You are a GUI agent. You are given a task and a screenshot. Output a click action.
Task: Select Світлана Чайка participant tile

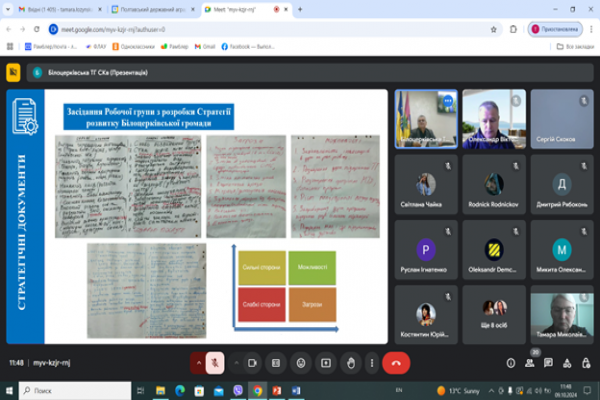(x=426, y=184)
